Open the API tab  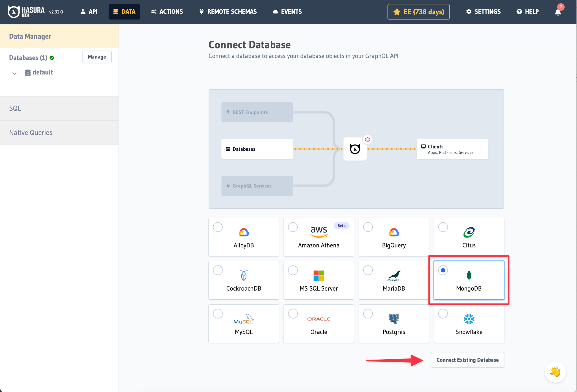(x=89, y=12)
